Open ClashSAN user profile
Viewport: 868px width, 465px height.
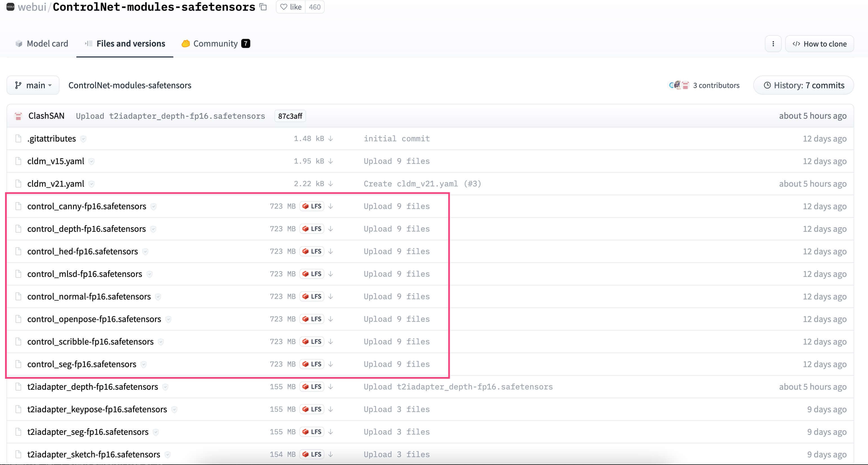(46, 116)
